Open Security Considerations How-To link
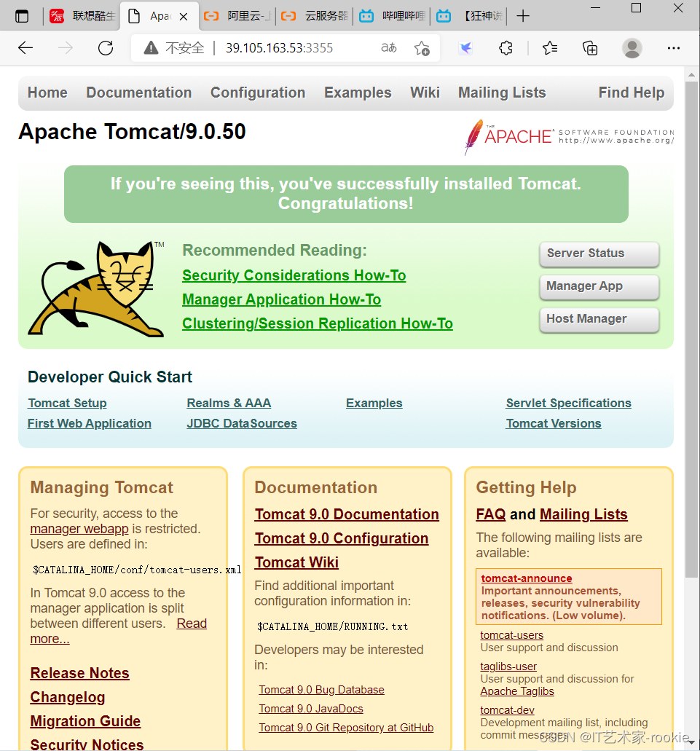The width and height of the screenshot is (700, 751). pos(294,275)
